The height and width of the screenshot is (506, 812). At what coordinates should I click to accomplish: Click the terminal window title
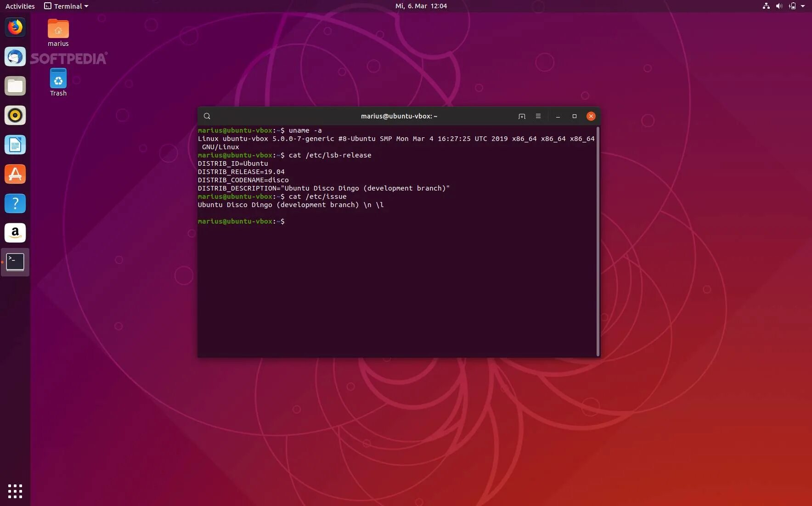(399, 116)
